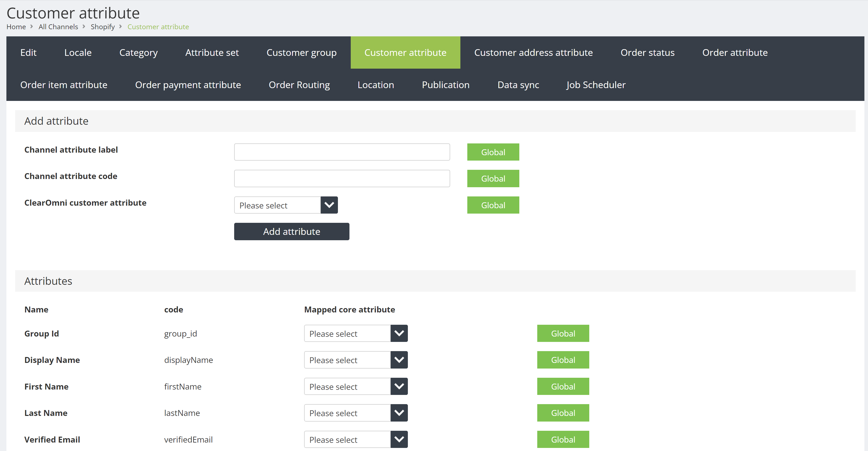The height and width of the screenshot is (451, 868).
Task: Focus the Channel attribute code field
Action: coord(342,179)
